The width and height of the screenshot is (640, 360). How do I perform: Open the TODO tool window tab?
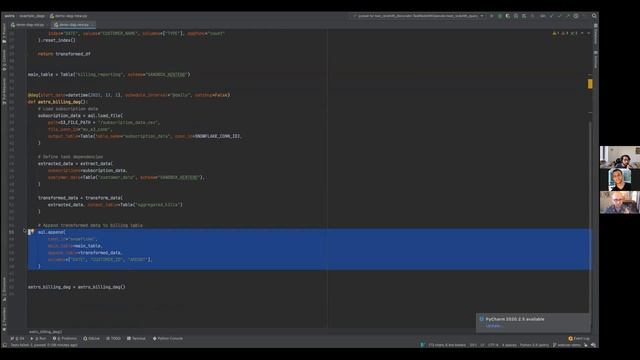(x=113, y=338)
